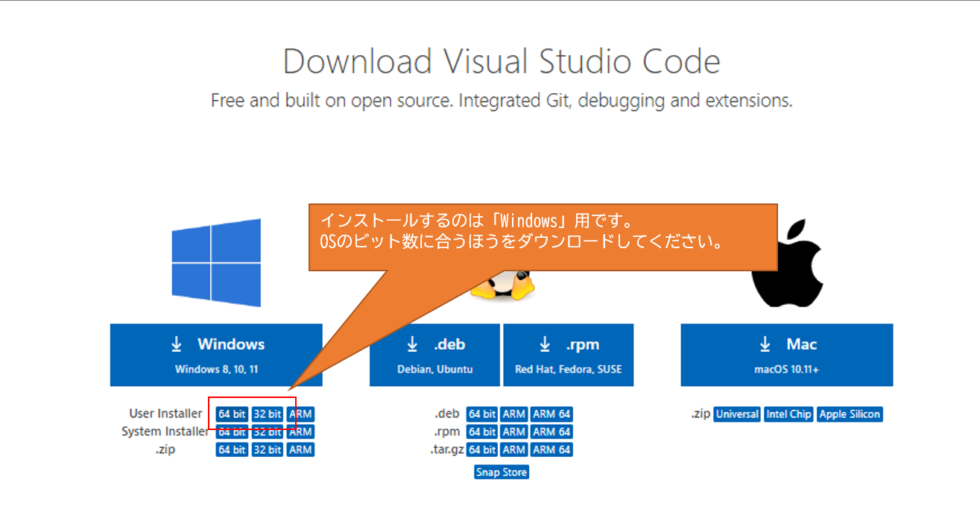Click the Linux '.tar.gz' row label
980x518 pixels.
(446, 449)
